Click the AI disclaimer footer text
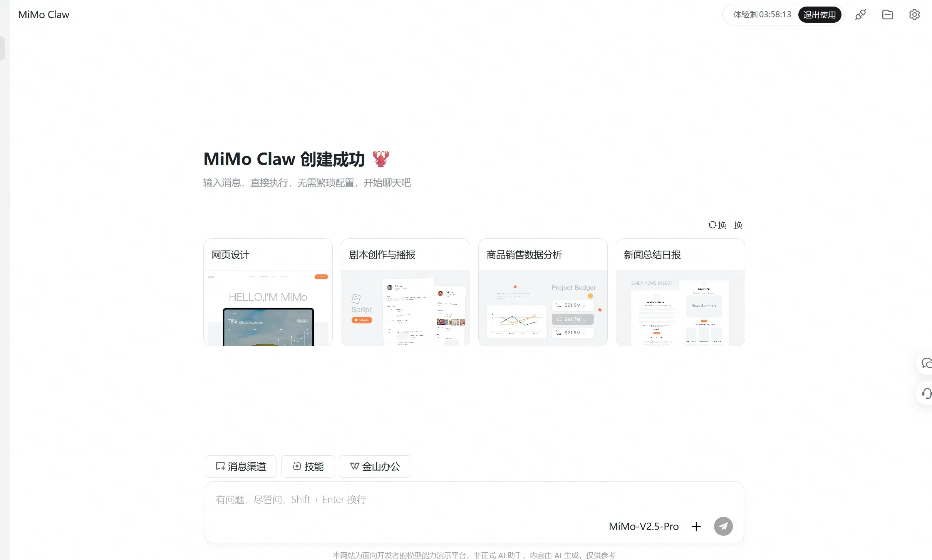 coord(474,555)
